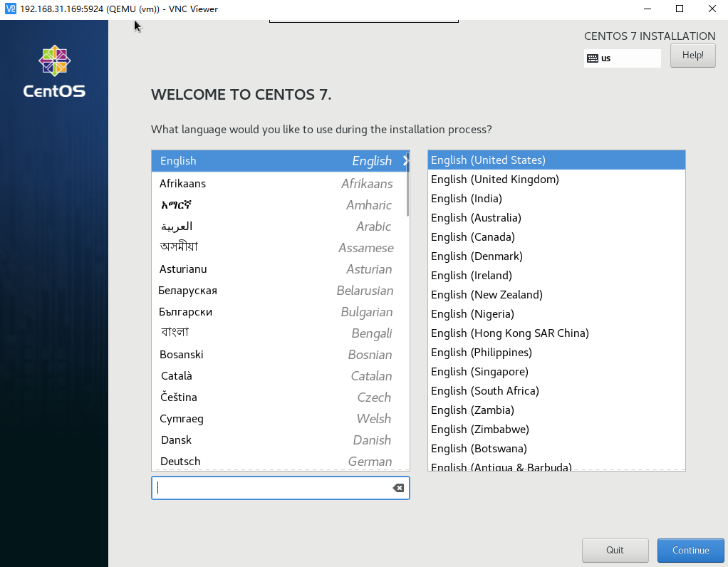Image resolution: width=728 pixels, height=567 pixels.
Task: Choose English (South Africa) locale
Action: pyautogui.click(x=556, y=391)
